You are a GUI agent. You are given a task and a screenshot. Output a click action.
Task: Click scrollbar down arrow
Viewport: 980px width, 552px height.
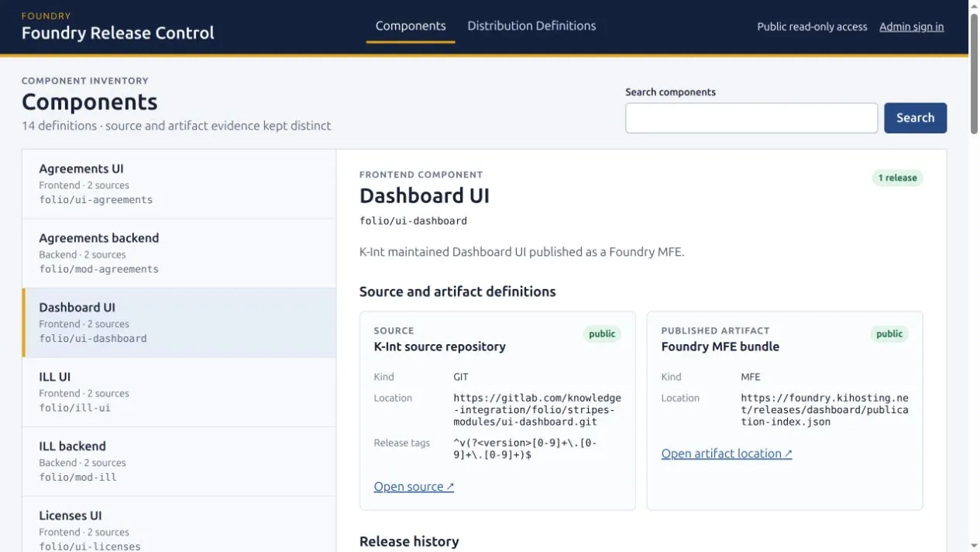974,546
